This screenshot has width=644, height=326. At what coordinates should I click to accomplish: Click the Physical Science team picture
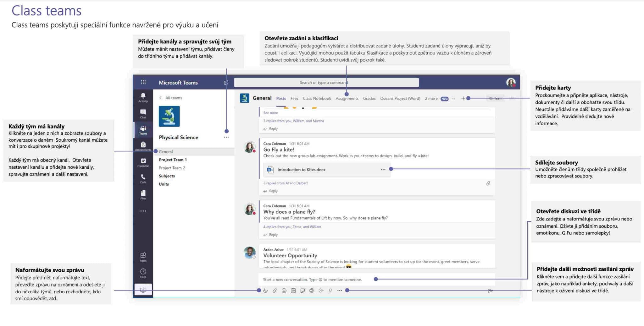click(169, 116)
